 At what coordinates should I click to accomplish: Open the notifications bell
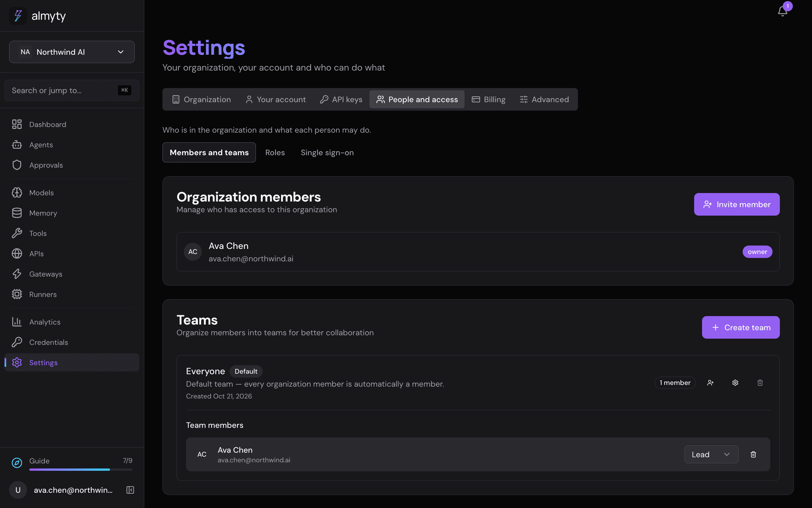(782, 11)
